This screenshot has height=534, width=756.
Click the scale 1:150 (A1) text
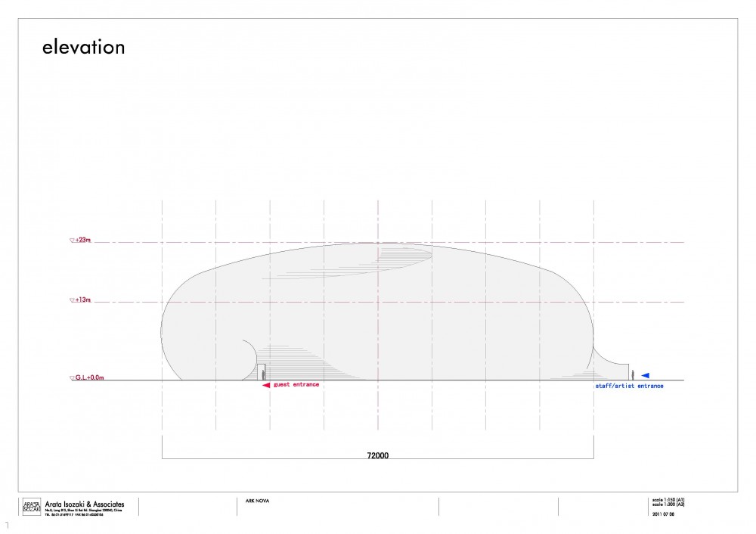[668, 500]
